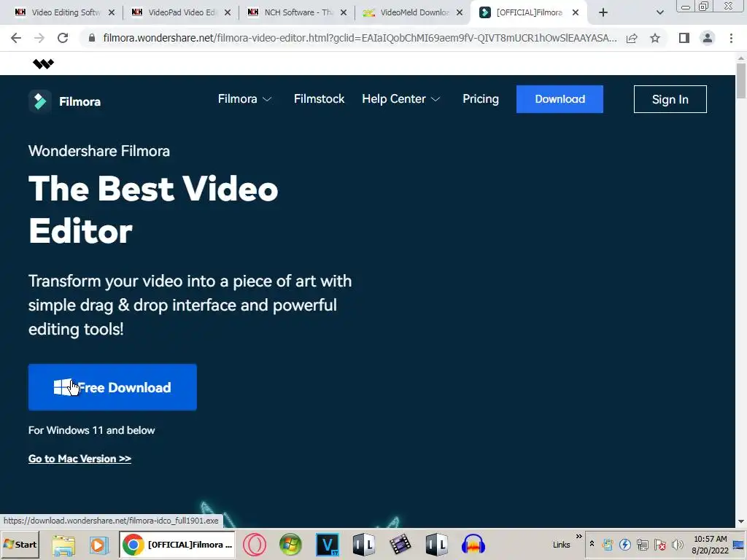Click the Wondershare logo icon
The width and height of the screenshot is (747, 560).
[43, 64]
